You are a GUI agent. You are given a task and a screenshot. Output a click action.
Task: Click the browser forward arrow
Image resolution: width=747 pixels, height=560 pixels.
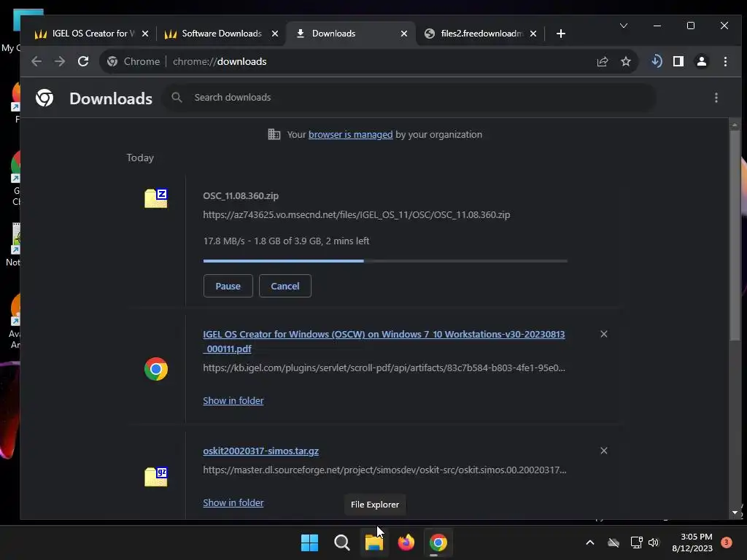[x=60, y=61]
